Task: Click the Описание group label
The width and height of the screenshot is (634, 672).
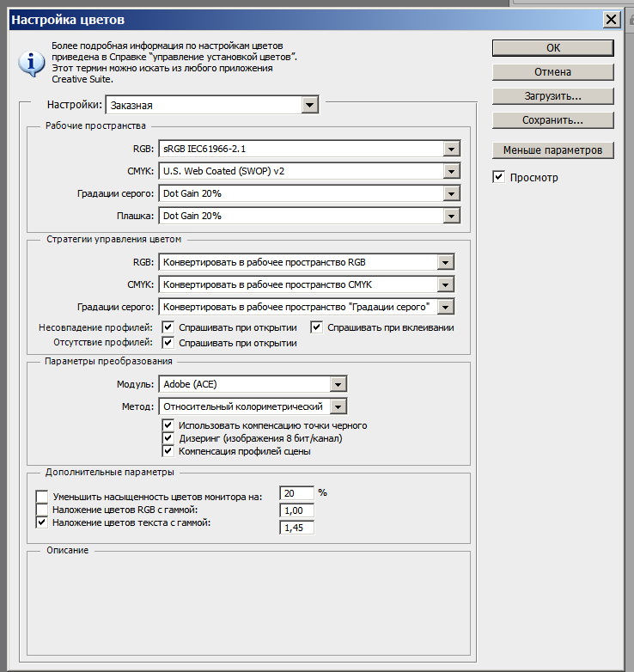Action: pyautogui.click(x=67, y=550)
